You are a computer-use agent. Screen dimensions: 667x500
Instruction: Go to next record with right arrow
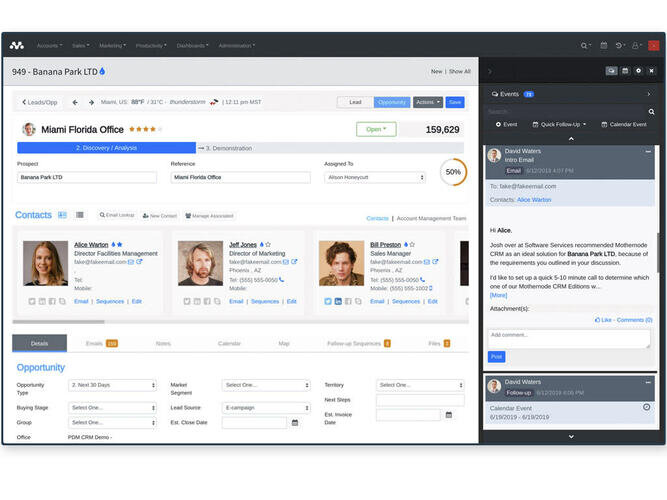pos(91,102)
